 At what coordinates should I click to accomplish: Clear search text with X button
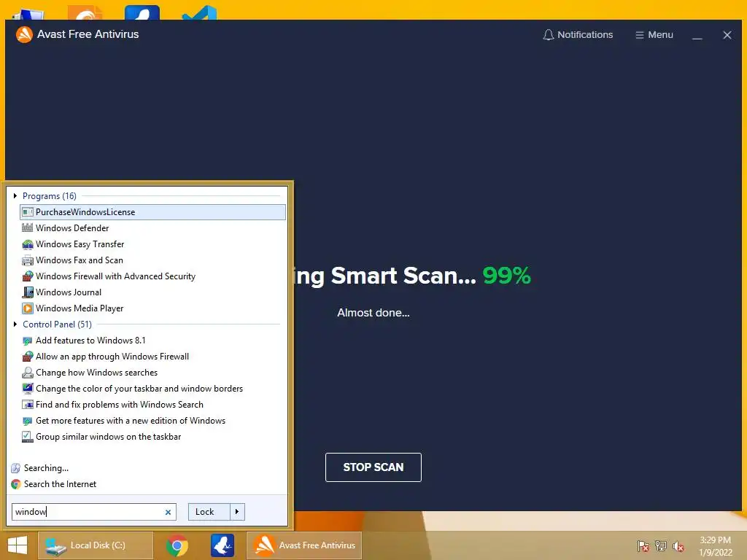coord(169,513)
